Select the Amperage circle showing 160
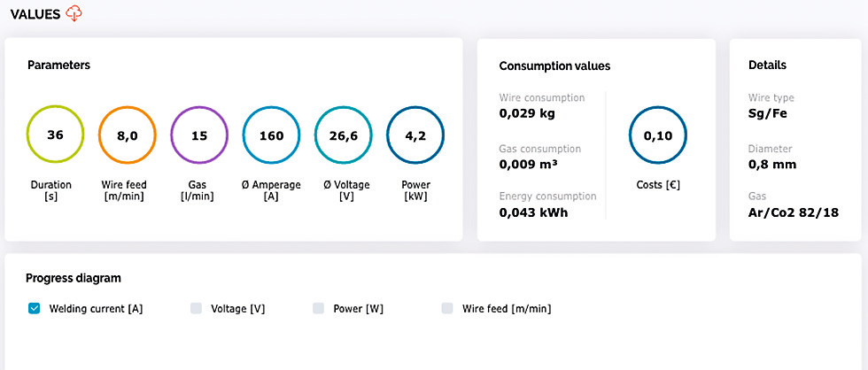868x370 pixels. coord(271,135)
